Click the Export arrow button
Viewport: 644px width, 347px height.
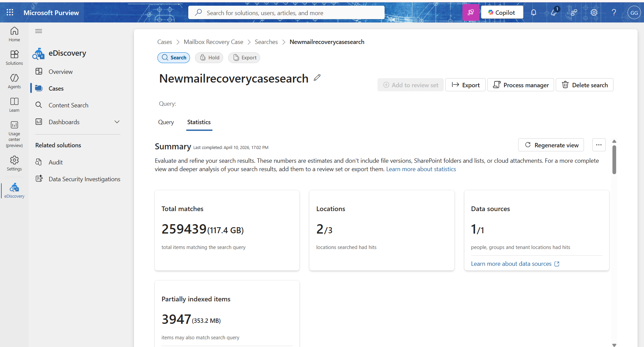click(465, 85)
